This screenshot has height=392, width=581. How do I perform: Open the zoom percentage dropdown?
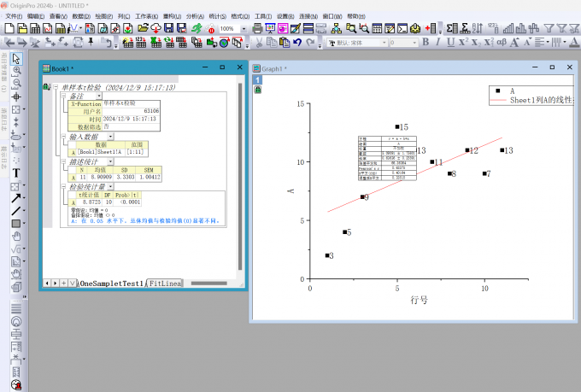pos(244,28)
